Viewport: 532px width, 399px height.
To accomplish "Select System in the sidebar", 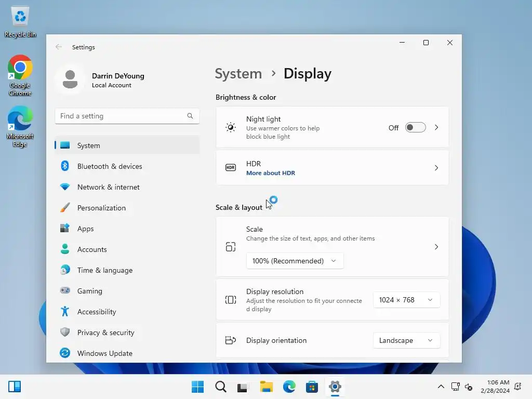I will click(x=127, y=145).
